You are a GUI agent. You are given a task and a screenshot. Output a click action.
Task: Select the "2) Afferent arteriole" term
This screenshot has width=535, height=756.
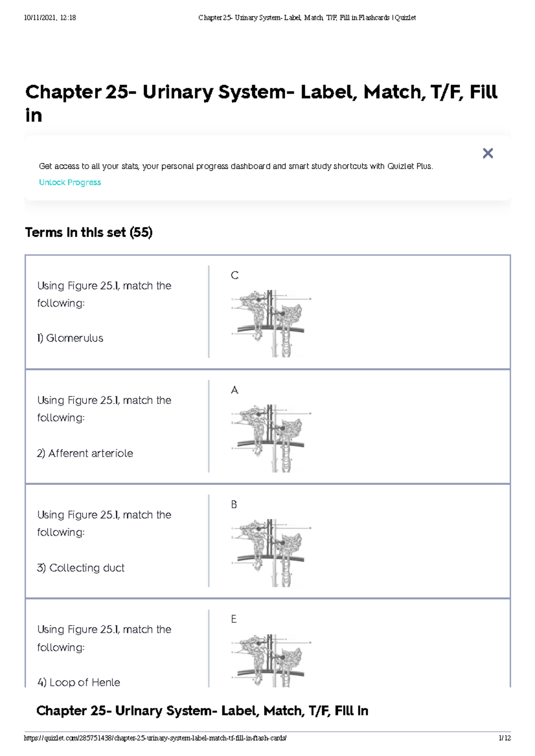85,453
